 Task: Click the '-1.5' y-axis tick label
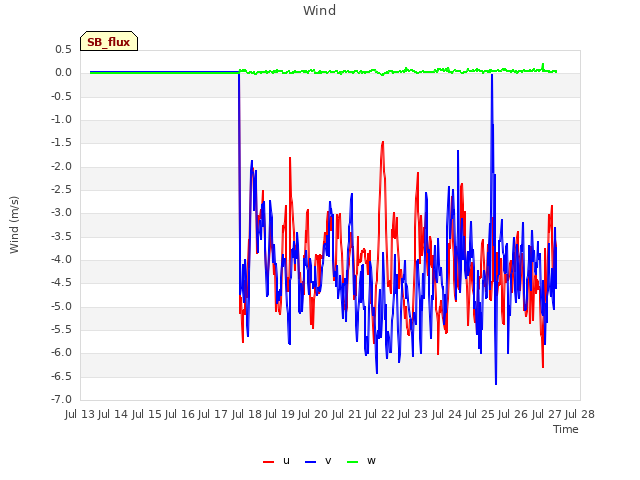pos(62,142)
